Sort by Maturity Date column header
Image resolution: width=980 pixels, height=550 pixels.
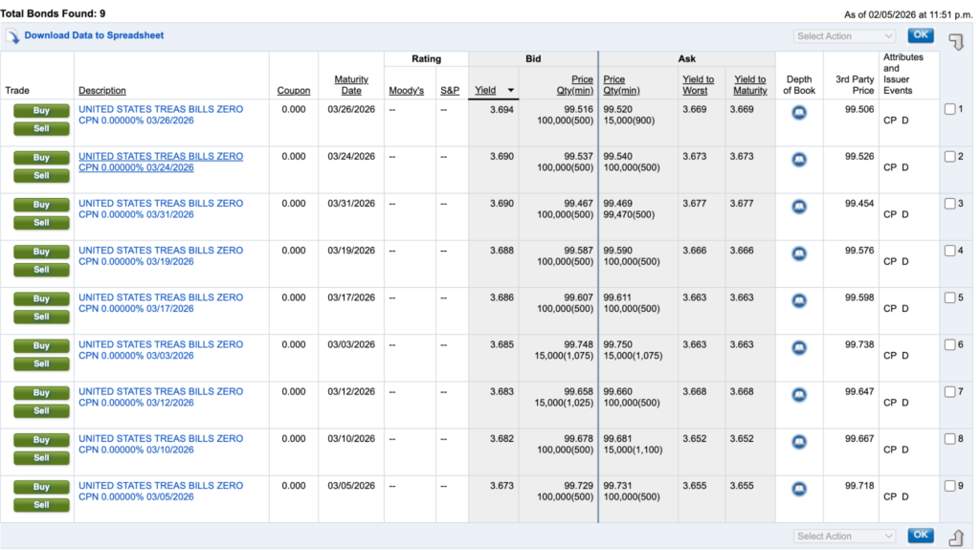351,85
